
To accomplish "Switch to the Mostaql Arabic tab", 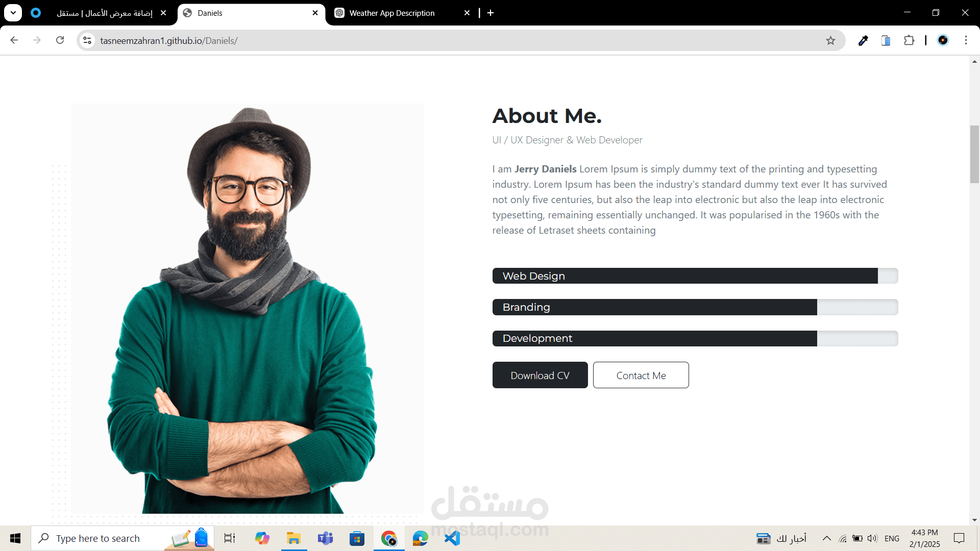I will (x=105, y=13).
